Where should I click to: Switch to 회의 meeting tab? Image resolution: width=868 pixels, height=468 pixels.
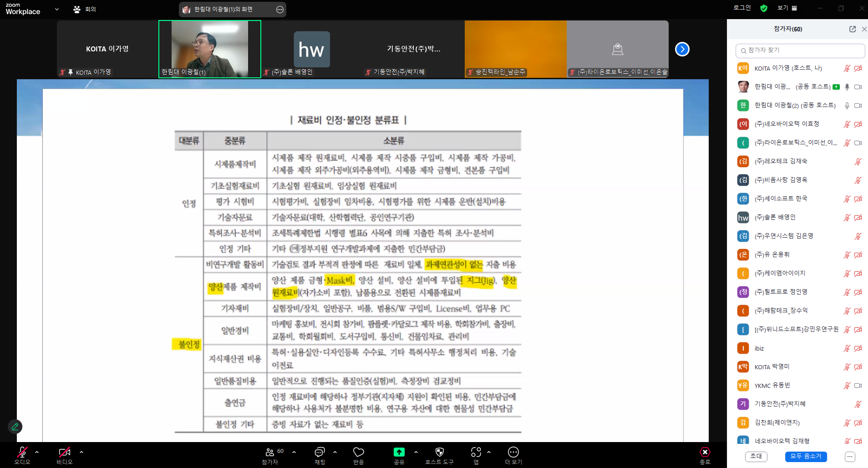pos(85,9)
